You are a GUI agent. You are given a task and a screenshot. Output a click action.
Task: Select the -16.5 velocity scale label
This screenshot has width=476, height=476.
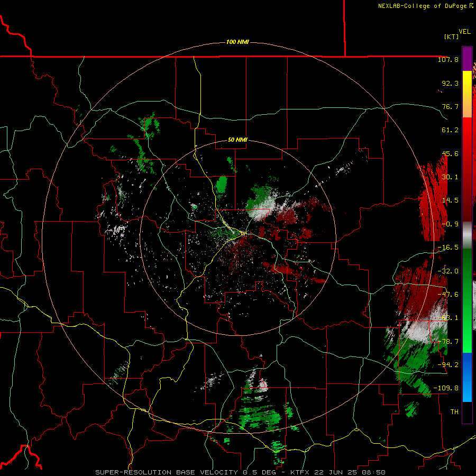pos(448,248)
